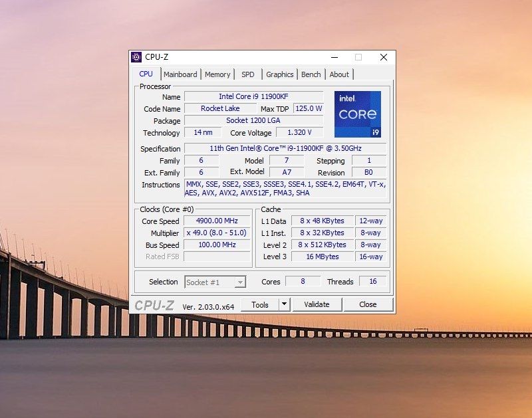Open the Memory tab

click(x=217, y=74)
